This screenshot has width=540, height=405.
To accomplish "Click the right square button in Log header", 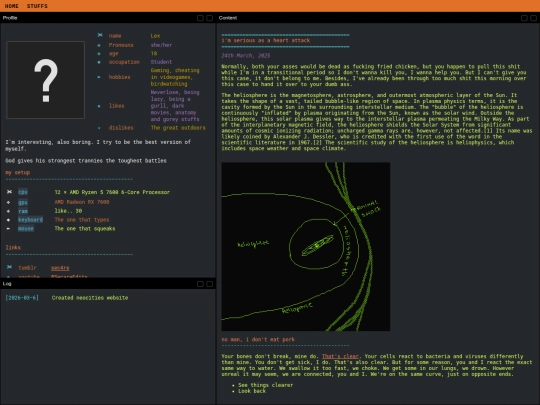I will coord(209,284).
